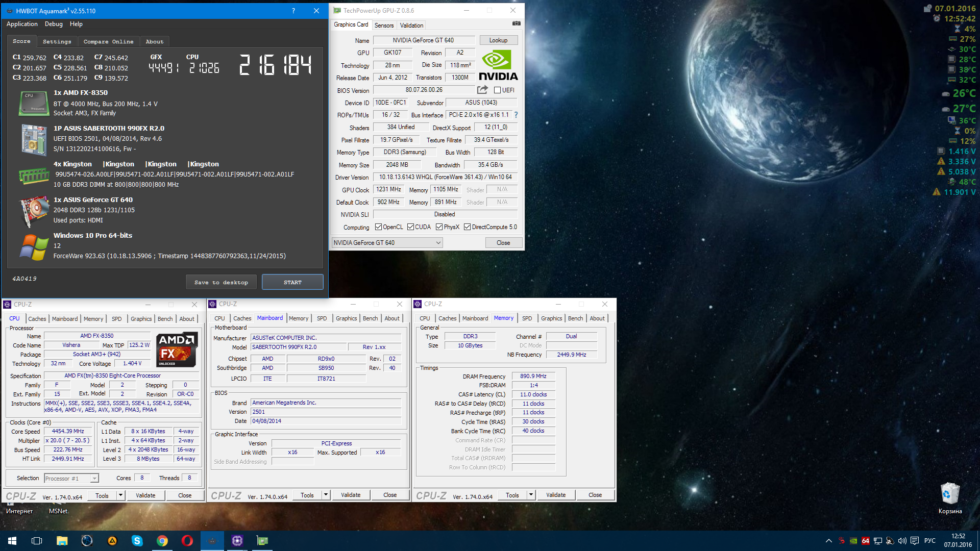Click the GPU-Z screenshot camera icon

516,23
